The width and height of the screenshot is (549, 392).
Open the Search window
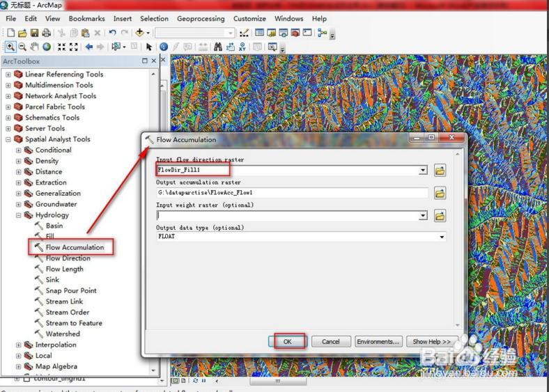[x=284, y=33]
